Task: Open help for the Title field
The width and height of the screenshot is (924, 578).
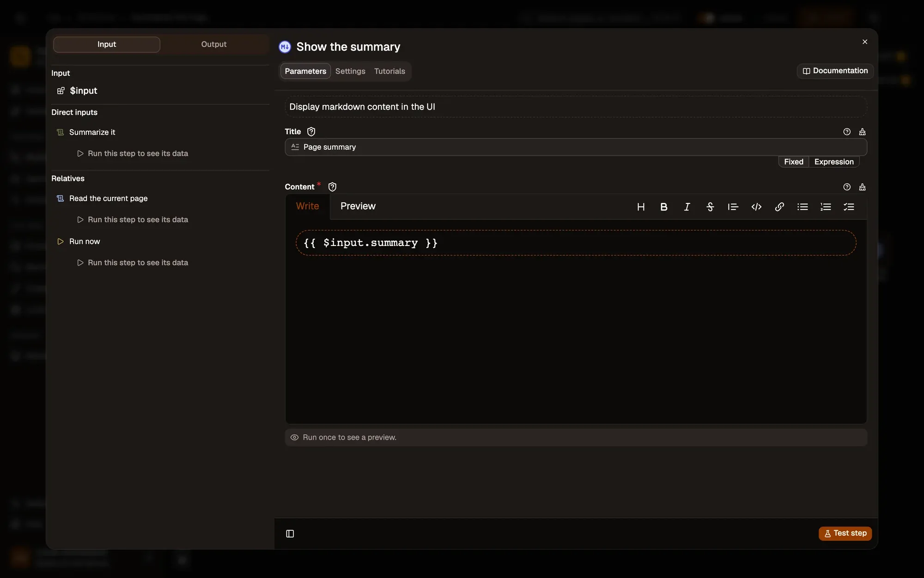Action: point(847,132)
